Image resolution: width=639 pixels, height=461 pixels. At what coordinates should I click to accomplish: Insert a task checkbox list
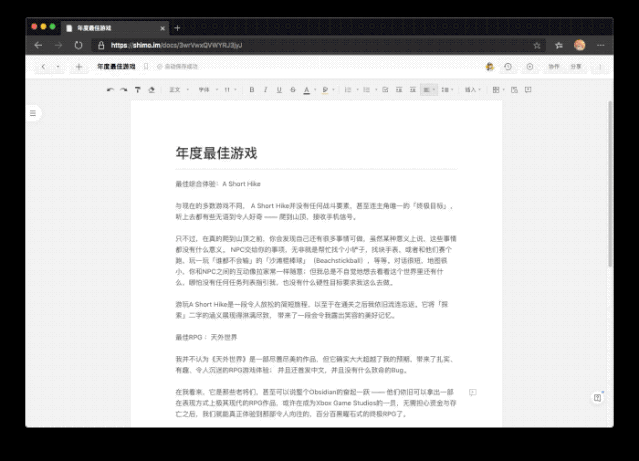pyautogui.click(x=385, y=90)
